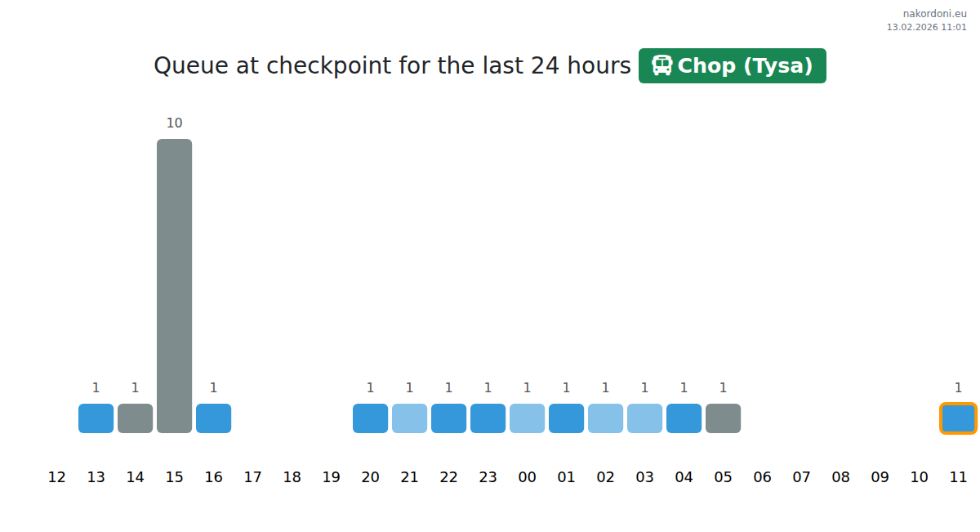Click the hour 12 axis label

pyautogui.click(x=56, y=477)
